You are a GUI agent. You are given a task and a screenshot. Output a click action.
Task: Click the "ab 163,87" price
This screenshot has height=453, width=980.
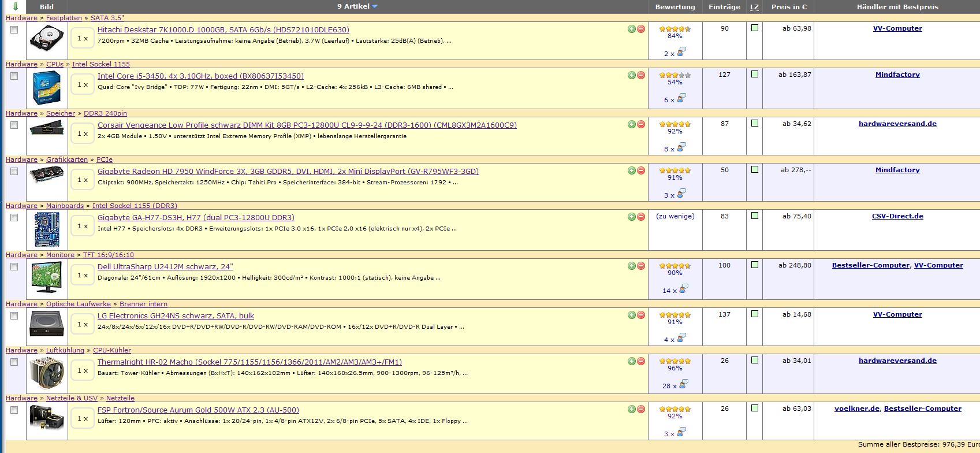795,75
